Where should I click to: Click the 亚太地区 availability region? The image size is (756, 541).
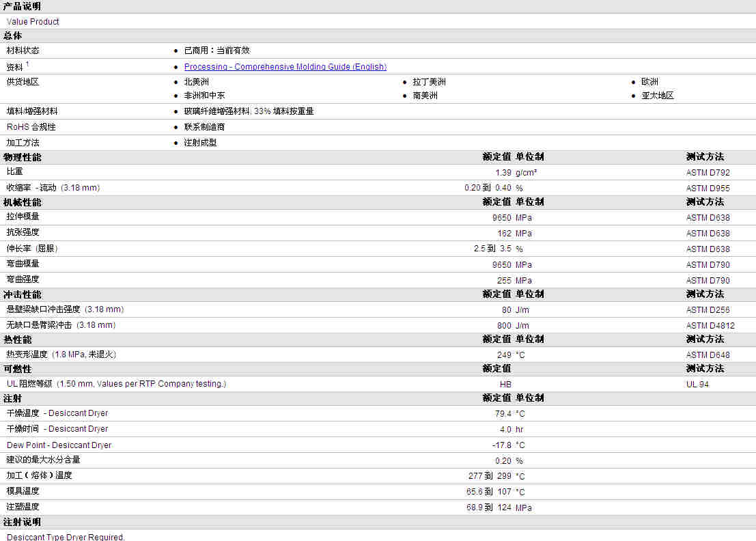(657, 96)
